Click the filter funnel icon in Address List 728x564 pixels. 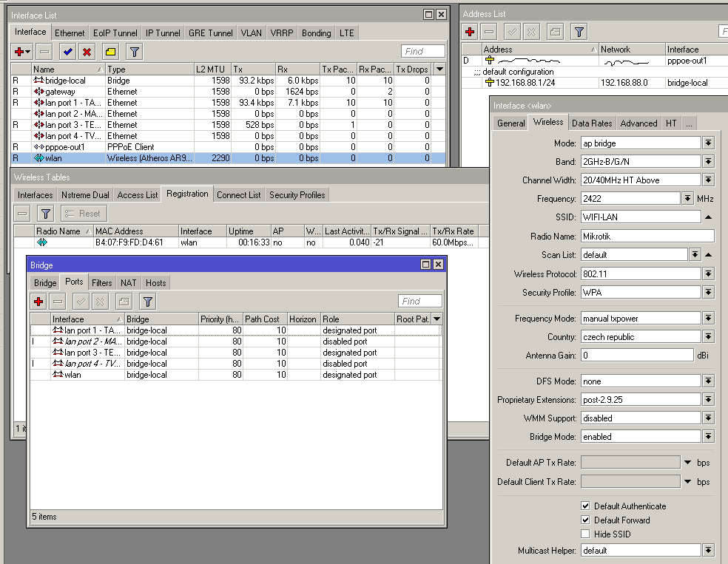579,32
